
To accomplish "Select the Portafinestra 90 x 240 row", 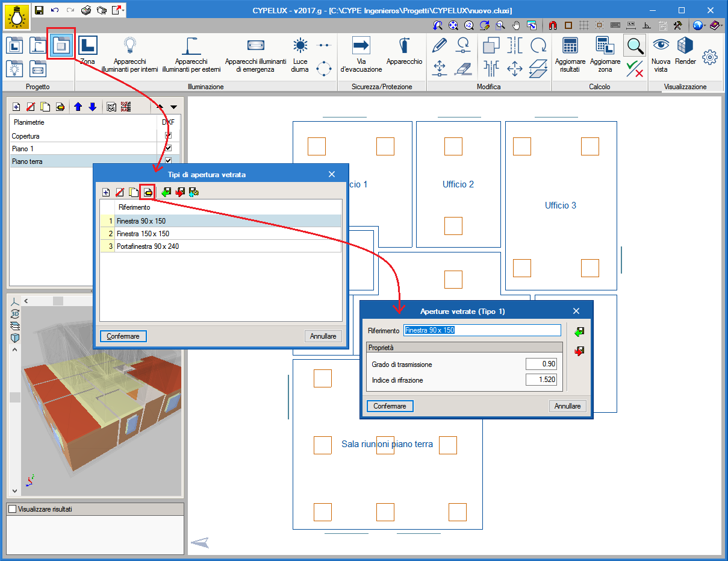I will [x=221, y=246].
